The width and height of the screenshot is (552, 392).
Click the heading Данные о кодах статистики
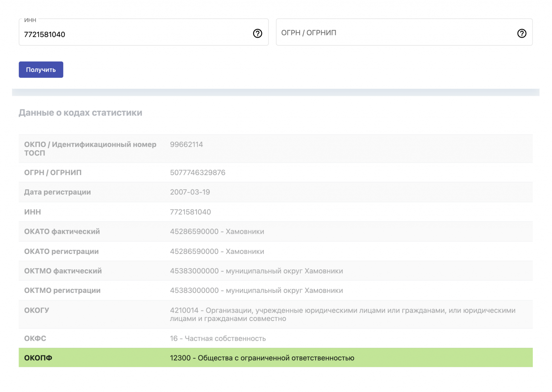point(80,113)
